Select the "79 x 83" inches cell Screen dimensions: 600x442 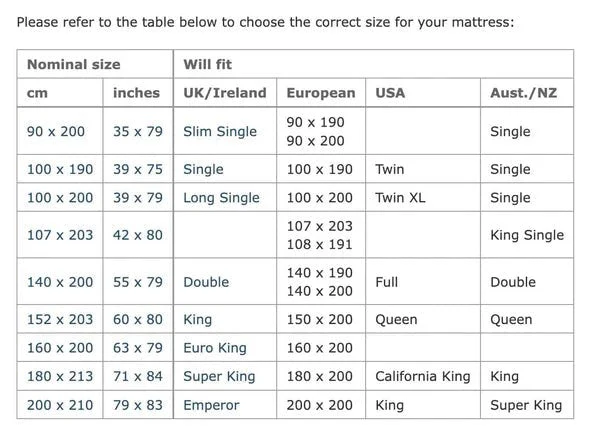point(137,406)
